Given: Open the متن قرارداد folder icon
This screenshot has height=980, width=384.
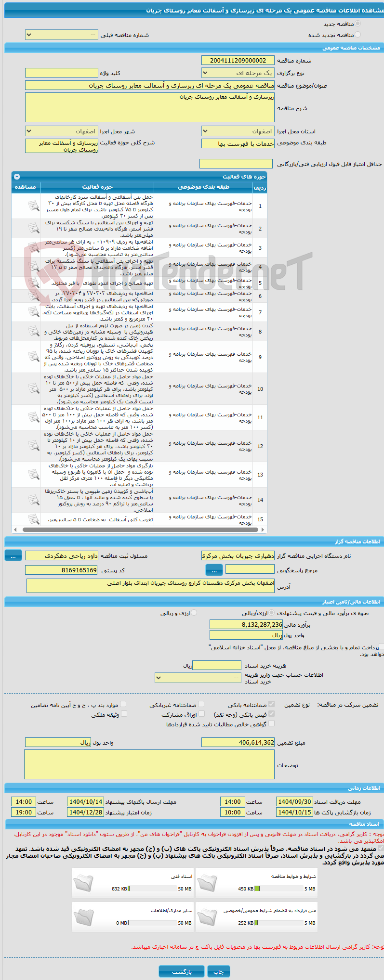Looking at the screenshot, I should (x=207, y=917).
